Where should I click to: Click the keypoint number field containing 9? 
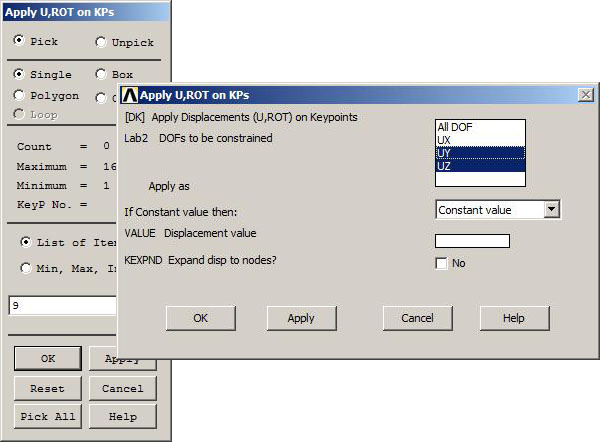62,306
